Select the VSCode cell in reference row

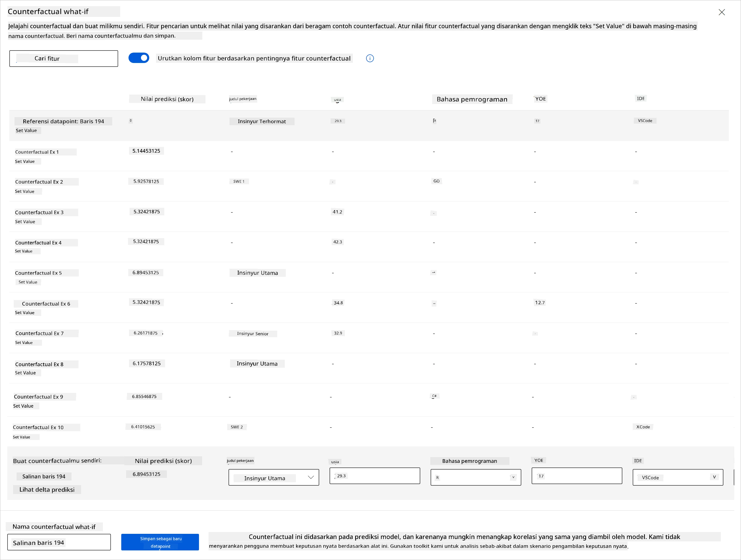[645, 121]
